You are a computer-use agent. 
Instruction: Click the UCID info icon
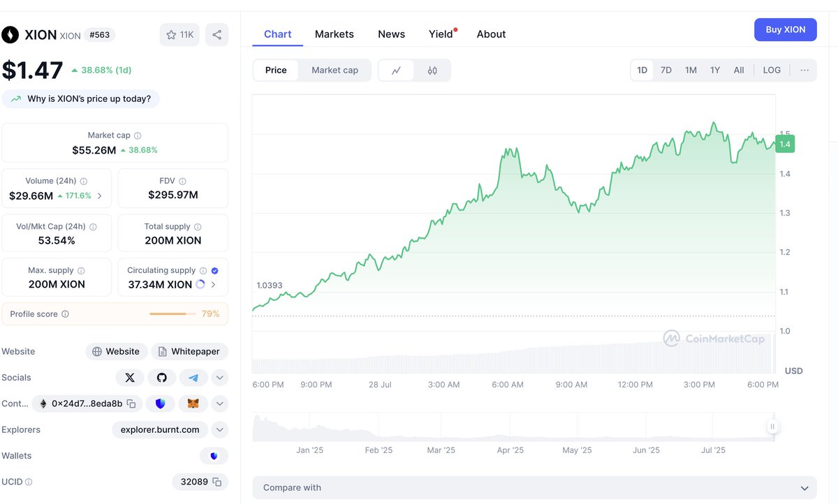click(29, 482)
